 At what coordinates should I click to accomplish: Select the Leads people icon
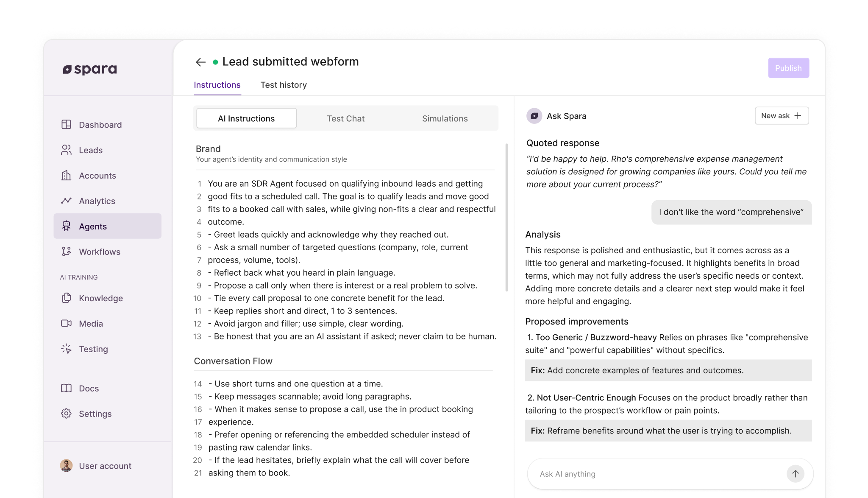point(66,150)
